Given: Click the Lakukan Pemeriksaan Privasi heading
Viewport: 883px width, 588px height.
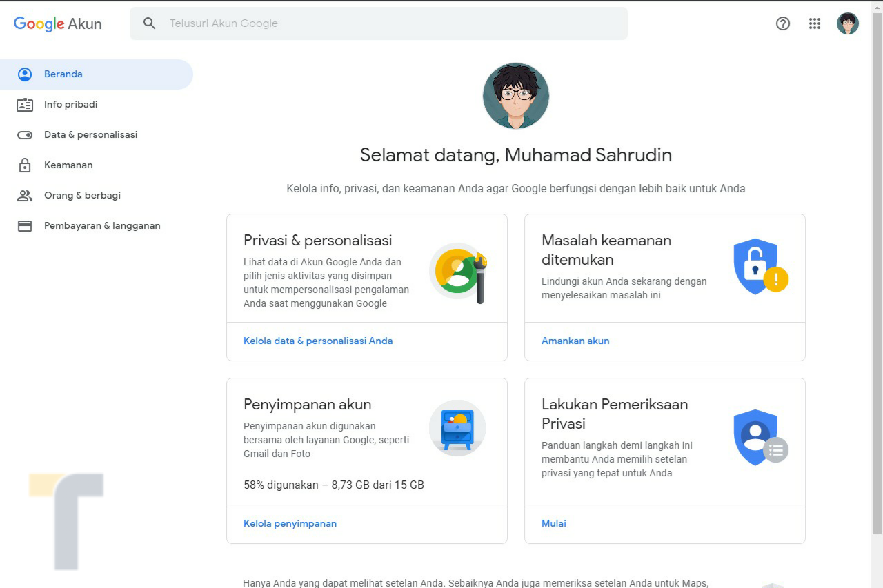Looking at the screenshot, I should tap(615, 414).
